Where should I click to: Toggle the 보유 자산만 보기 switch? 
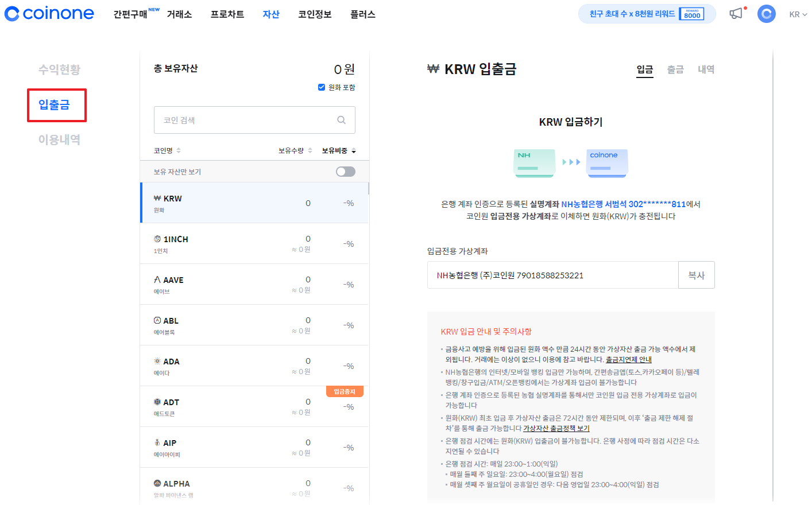click(346, 172)
